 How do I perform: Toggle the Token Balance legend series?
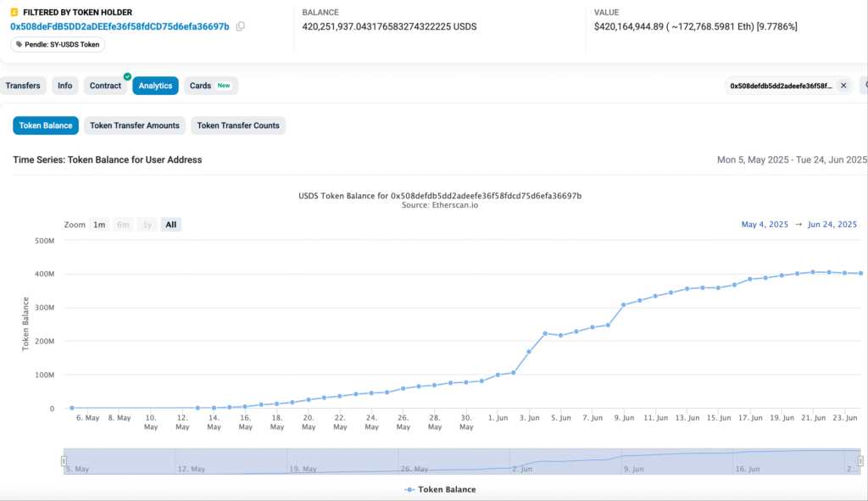pyautogui.click(x=440, y=489)
